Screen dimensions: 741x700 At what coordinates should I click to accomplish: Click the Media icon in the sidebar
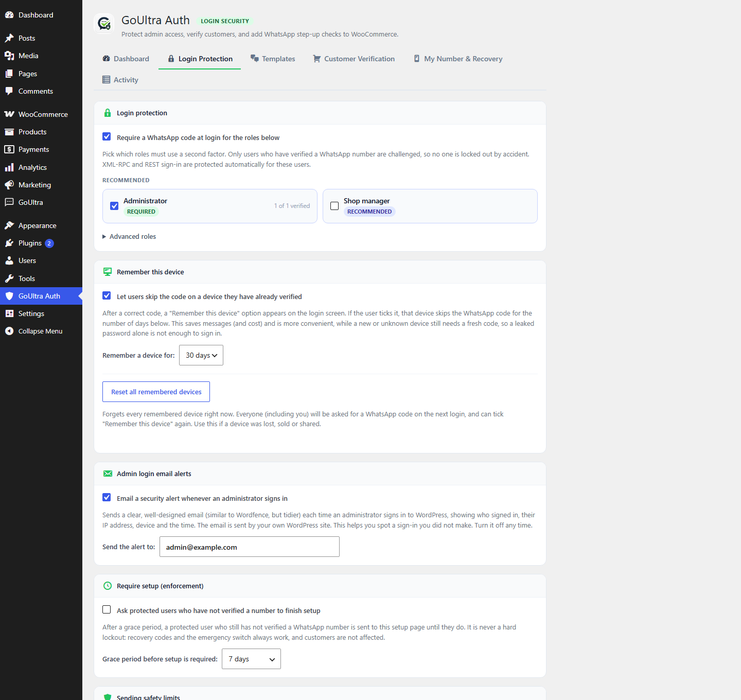coord(9,56)
